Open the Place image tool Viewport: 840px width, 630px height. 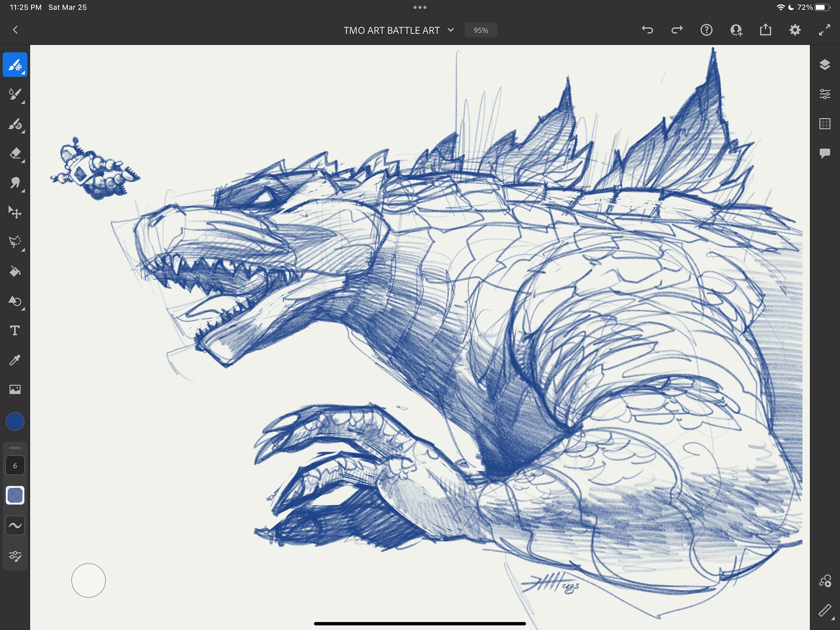tap(15, 389)
